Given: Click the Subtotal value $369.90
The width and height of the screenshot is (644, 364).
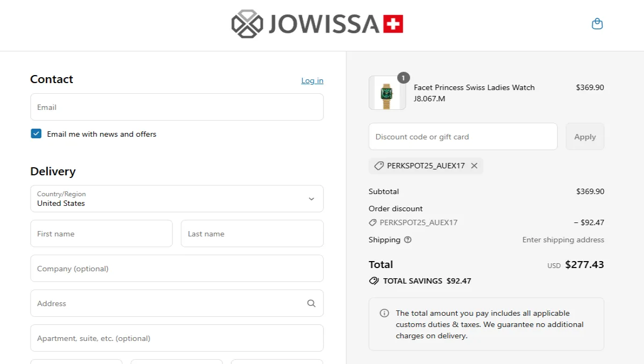Looking at the screenshot, I should tap(590, 191).
